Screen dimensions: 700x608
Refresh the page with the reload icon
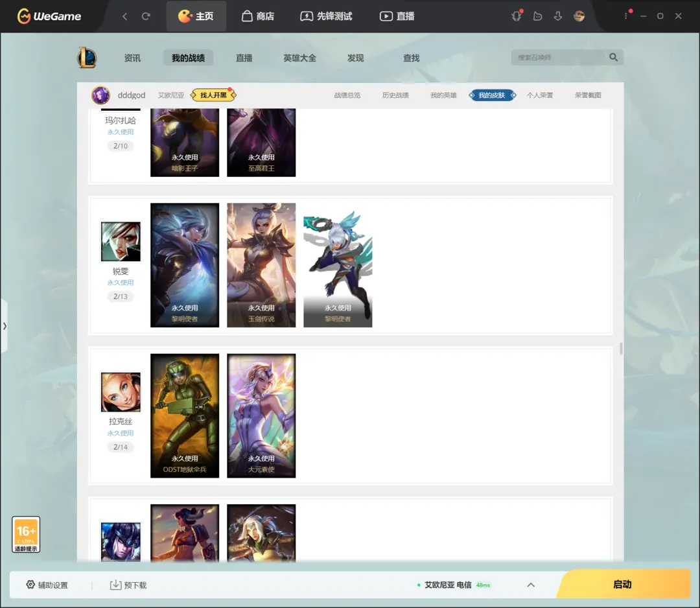pyautogui.click(x=146, y=16)
